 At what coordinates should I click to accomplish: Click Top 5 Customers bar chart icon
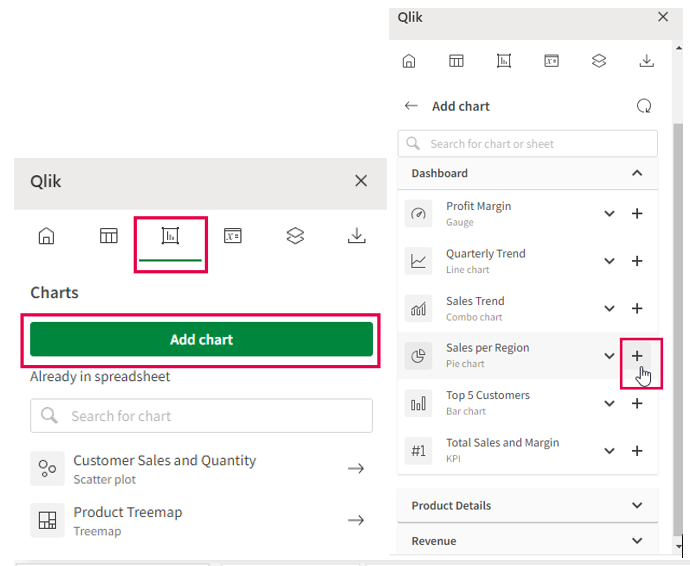[x=418, y=403]
